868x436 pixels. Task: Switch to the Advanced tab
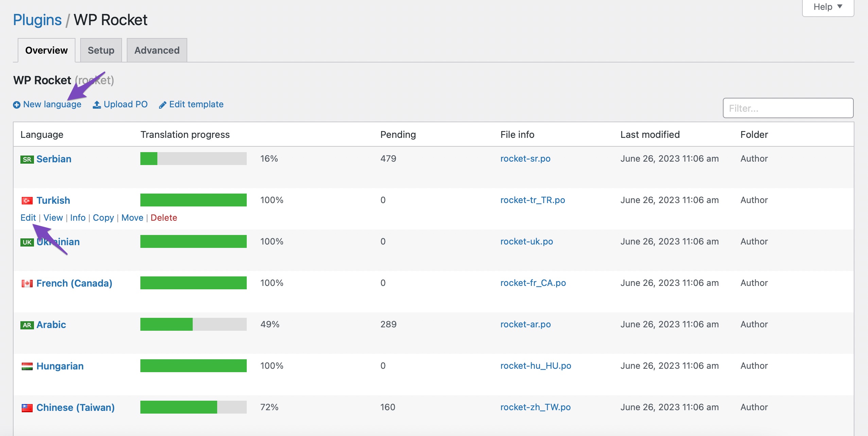(x=157, y=50)
